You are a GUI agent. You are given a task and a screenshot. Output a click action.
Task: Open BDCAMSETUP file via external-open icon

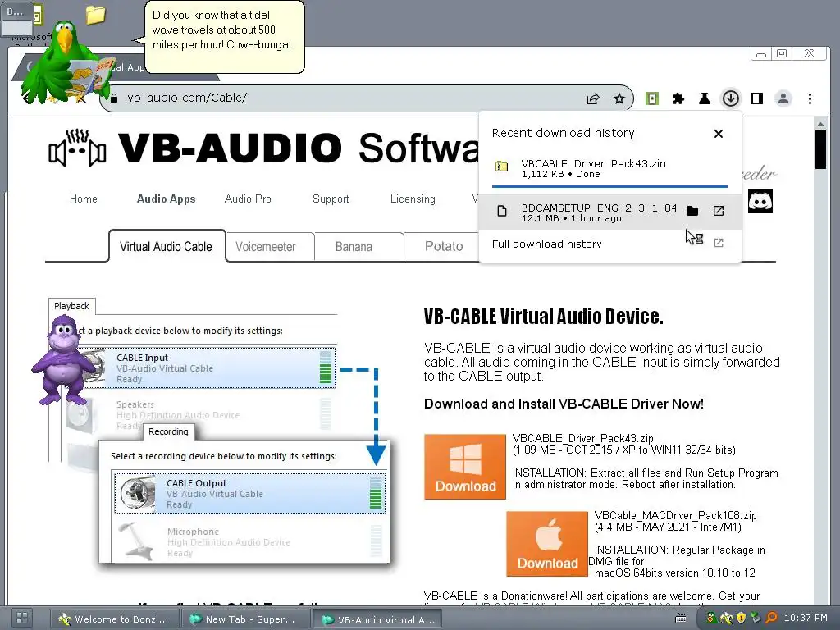[719, 211]
